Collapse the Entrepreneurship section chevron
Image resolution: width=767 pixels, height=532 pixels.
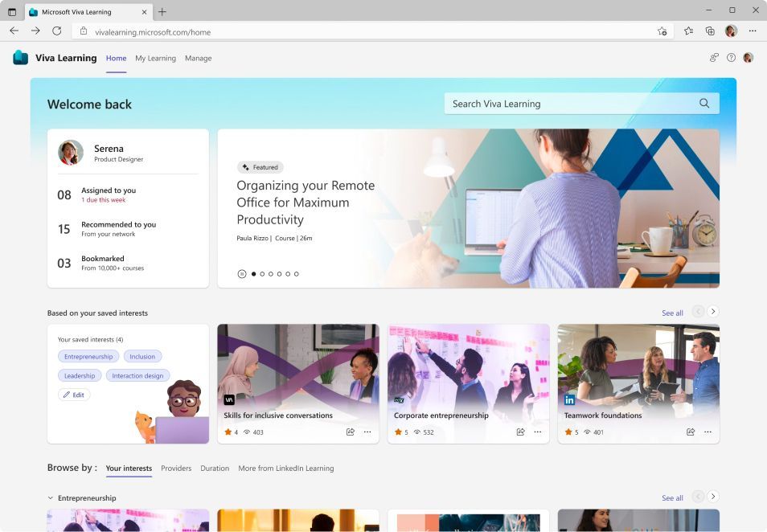[51, 497]
